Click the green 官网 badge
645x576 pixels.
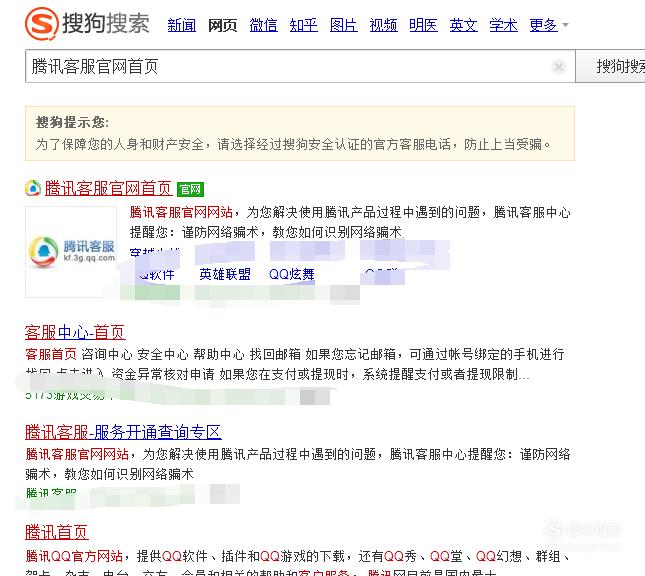(190, 189)
